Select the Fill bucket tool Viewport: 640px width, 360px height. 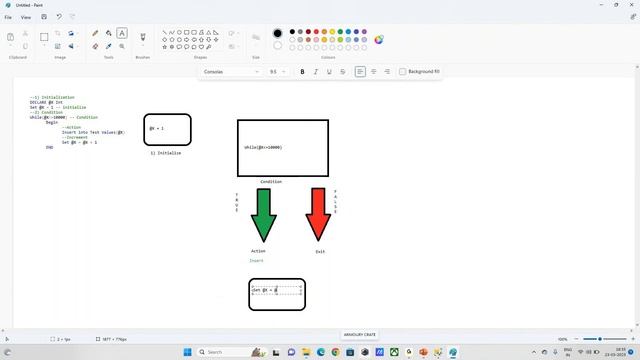pos(109,33)
